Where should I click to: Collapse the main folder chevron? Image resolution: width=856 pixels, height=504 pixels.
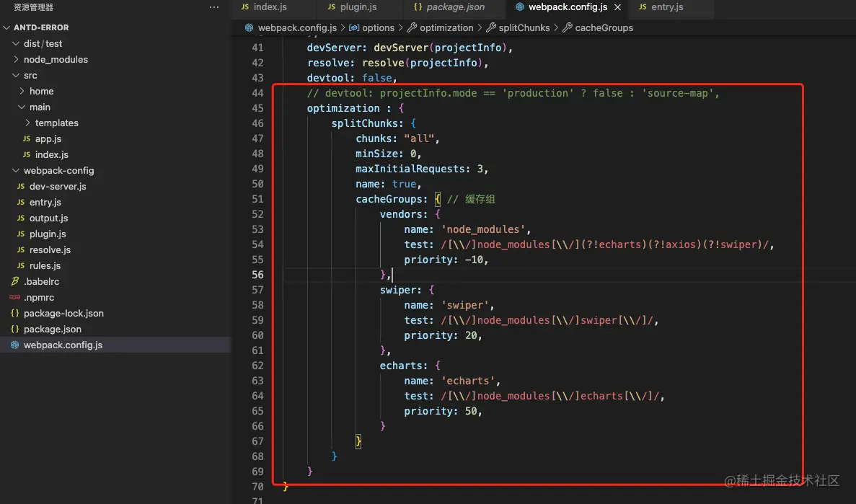[x=22, y=107]
